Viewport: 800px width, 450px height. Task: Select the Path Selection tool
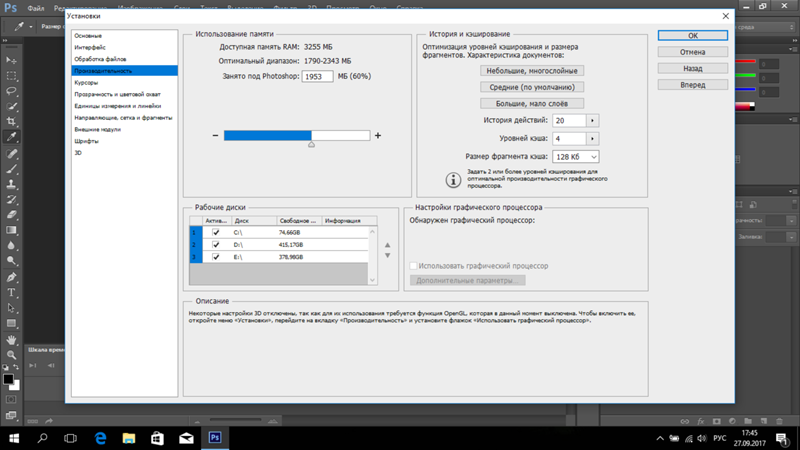[11, 308]
